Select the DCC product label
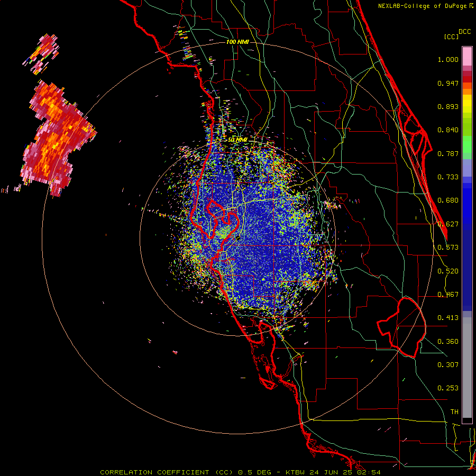 464,32
